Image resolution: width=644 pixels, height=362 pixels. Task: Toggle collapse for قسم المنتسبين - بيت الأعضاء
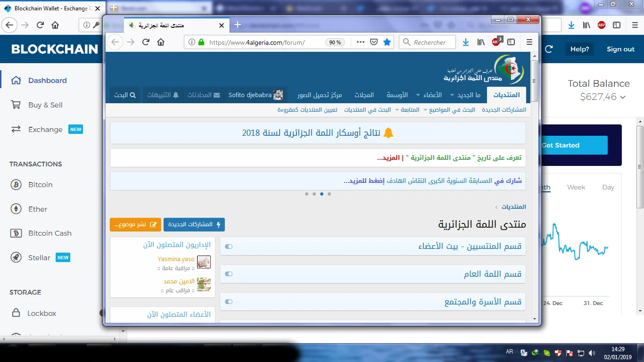[229, 247]
